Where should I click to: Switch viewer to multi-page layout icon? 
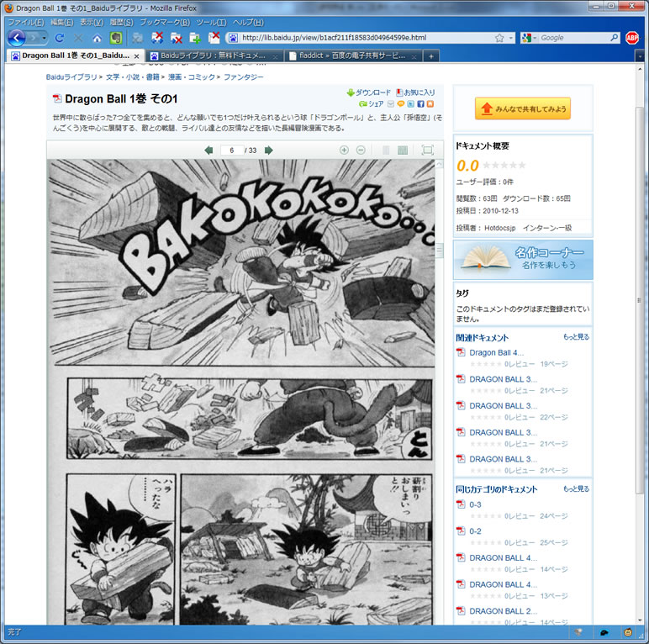point(403,150)
